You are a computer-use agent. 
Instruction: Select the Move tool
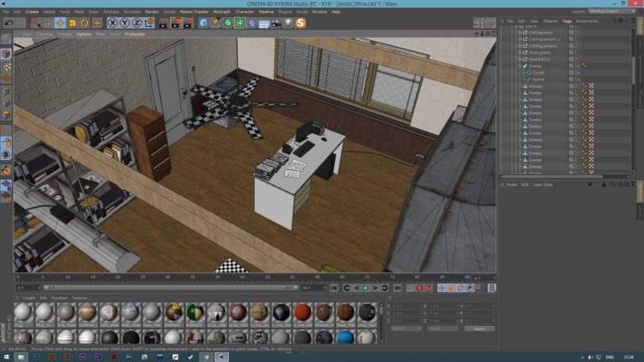click(x=60, y=23)
